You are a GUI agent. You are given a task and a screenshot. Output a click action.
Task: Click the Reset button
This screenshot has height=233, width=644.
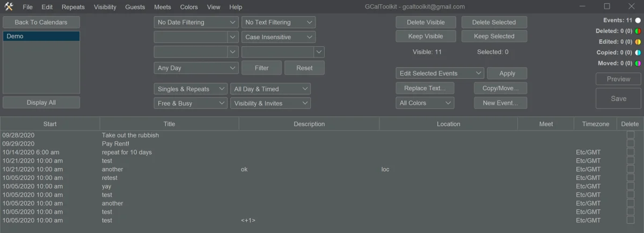pyautogui.click(x=304, y=68)
